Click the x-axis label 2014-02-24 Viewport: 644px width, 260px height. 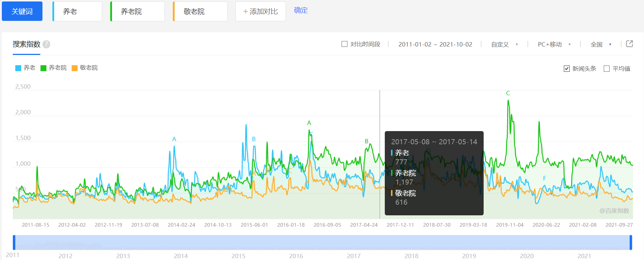point(182,225)
